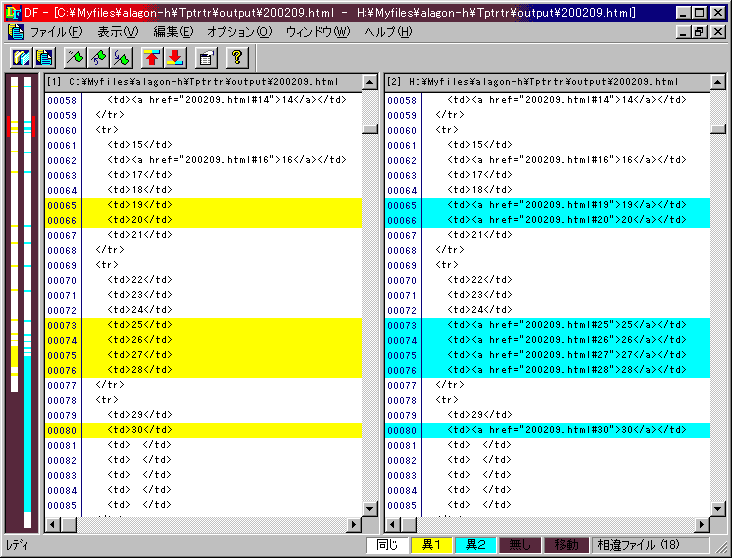The height and width of the screenshot is (558, 732).
Task: Select right pane line 00066 with href #20
Action: [x=548, y=220]
